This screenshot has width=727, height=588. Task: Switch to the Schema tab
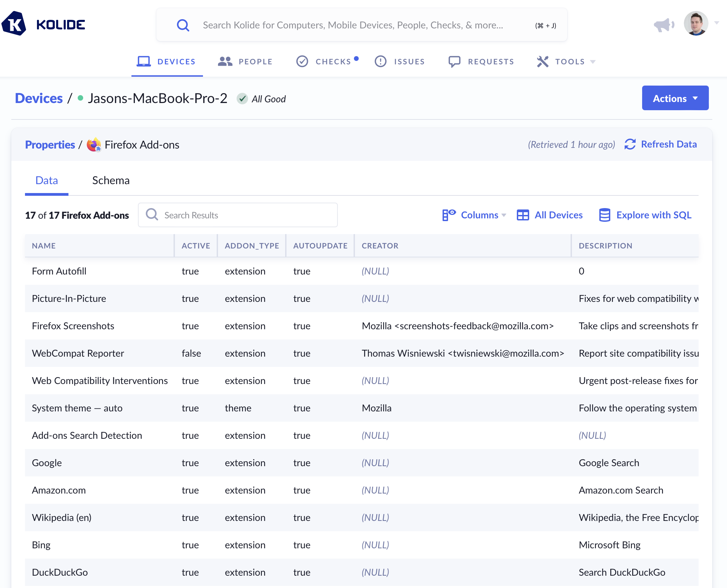click(111, 180)
